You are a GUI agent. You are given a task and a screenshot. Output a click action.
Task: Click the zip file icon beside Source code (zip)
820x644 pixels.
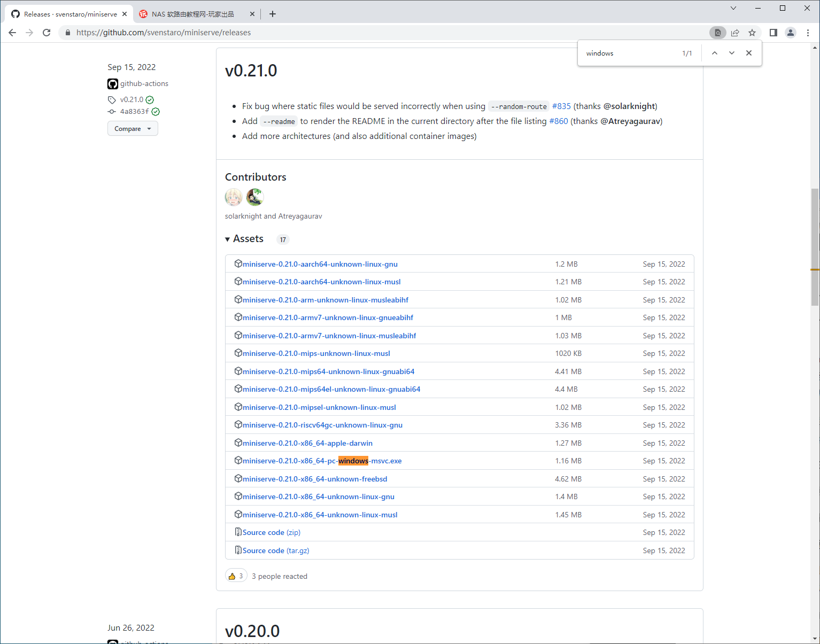(238, 532)
